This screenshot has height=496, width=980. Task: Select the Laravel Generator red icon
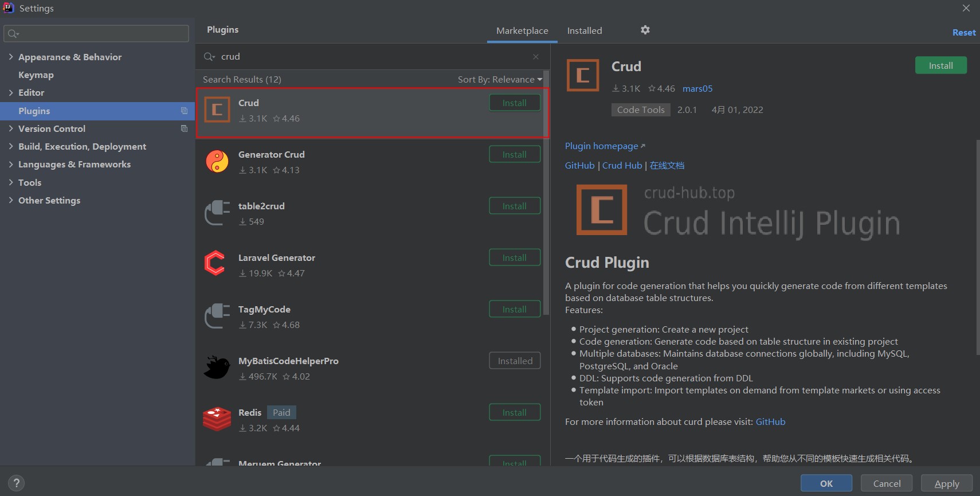215,264
